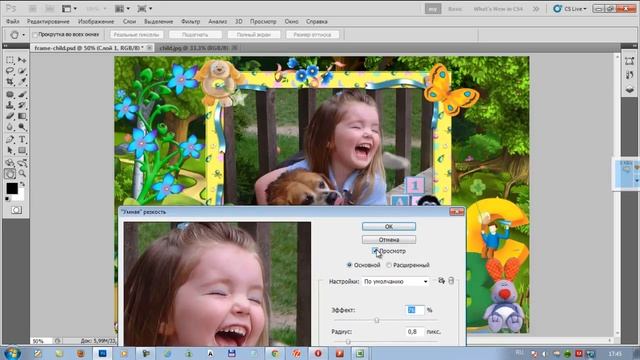The width and height of the screenshot is (640, 360).
Task: Toggle Просмотр preview checkbox
Action: pyautogui.click(x=375, y=251)
